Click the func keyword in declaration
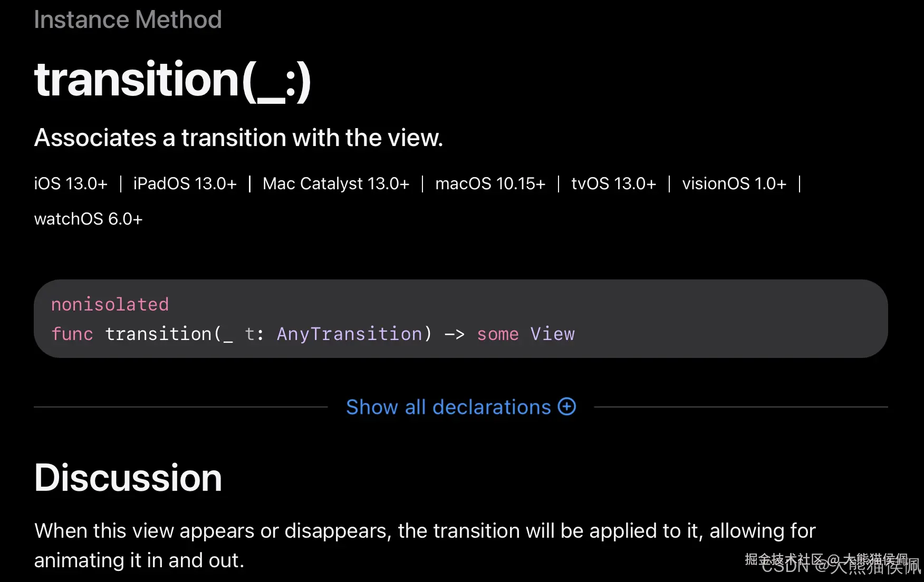The image size is (924, 582). [72, 334]
